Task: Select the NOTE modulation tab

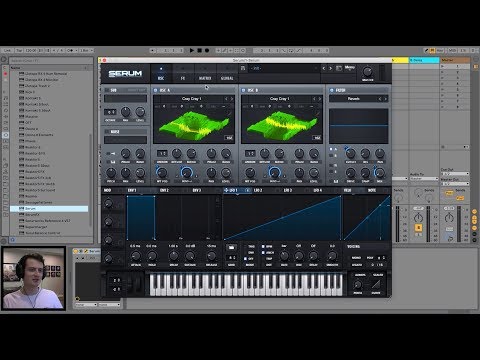Action: click(372, 190)
